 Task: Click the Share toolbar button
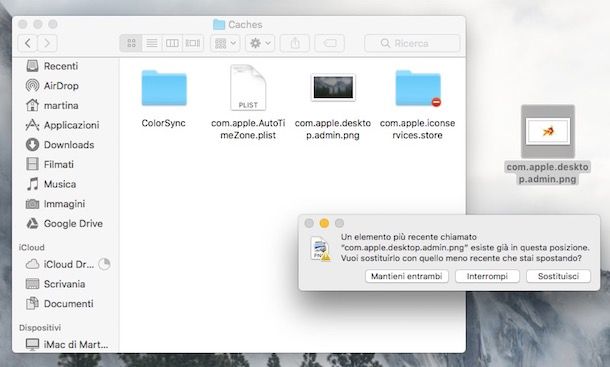point(295,43)
